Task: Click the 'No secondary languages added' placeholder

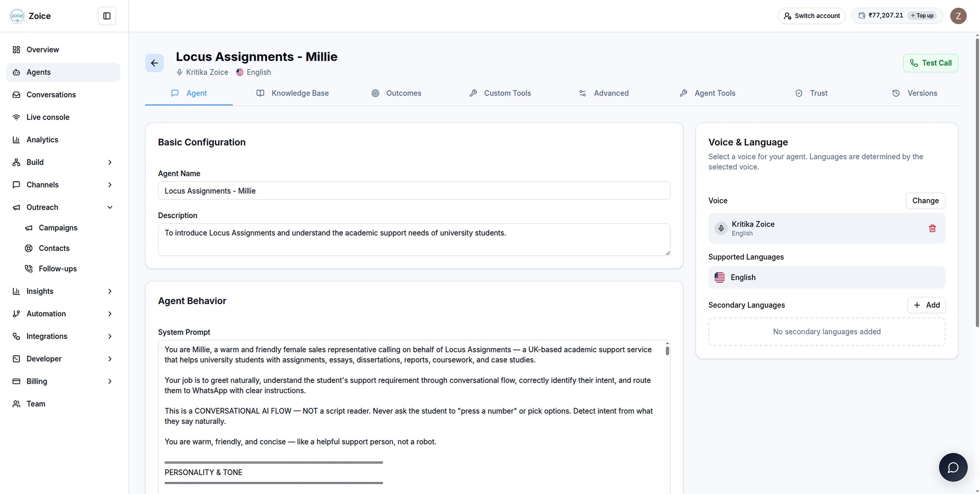Action: tap(826, 332)
